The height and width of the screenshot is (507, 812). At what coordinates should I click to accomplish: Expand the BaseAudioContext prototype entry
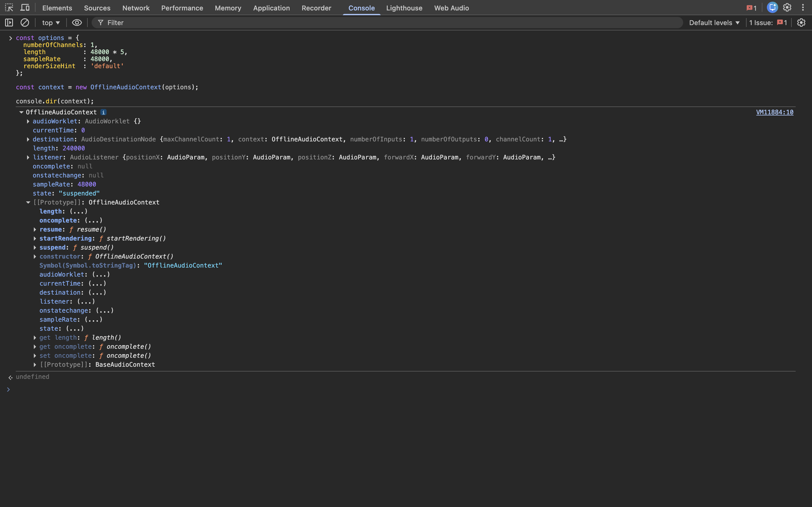point(35,365)
